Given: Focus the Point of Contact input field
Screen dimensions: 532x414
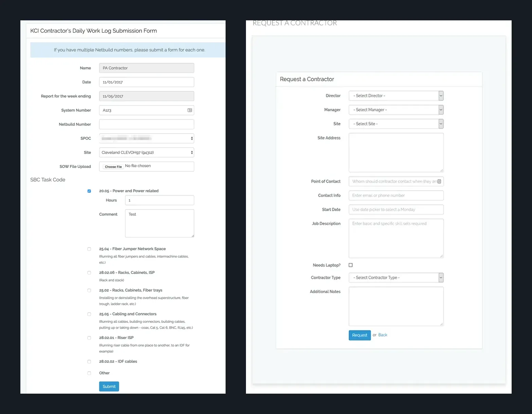Looking at the screenshot, I should click(396, 182).
